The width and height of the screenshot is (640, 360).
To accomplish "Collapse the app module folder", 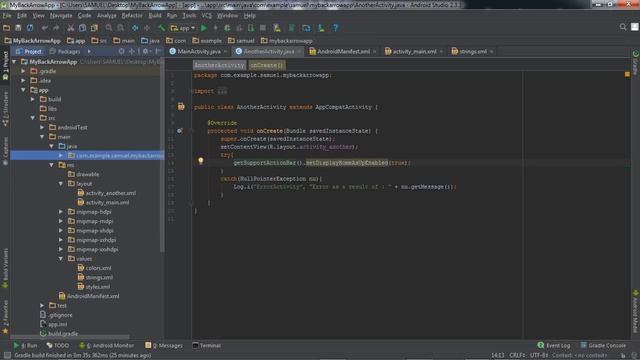I will click(23, 90).
